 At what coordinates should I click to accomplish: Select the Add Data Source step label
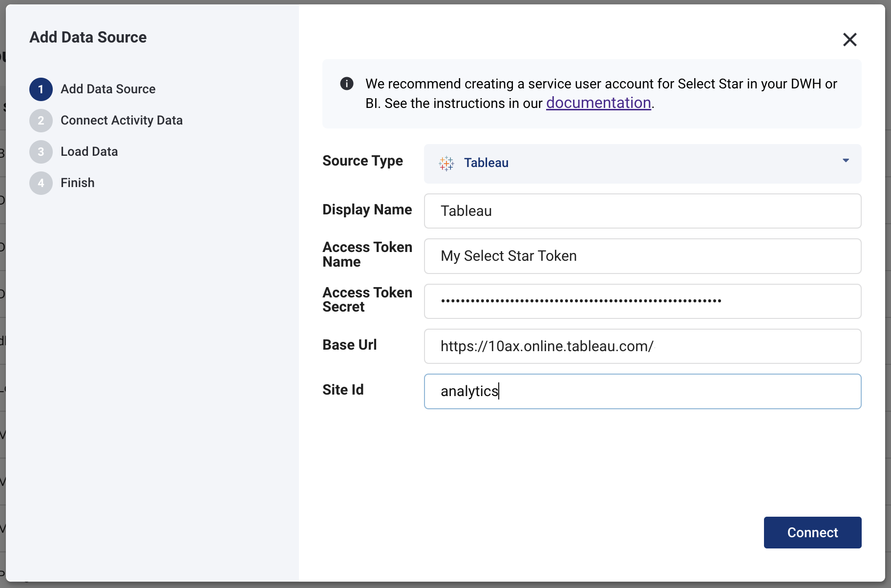coord(108,89)
